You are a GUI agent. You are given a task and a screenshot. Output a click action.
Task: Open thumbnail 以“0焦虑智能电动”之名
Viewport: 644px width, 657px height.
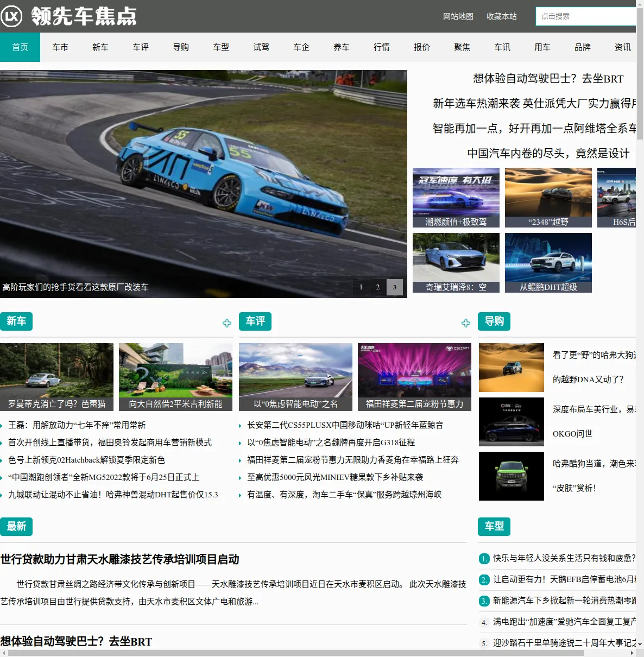296,377
